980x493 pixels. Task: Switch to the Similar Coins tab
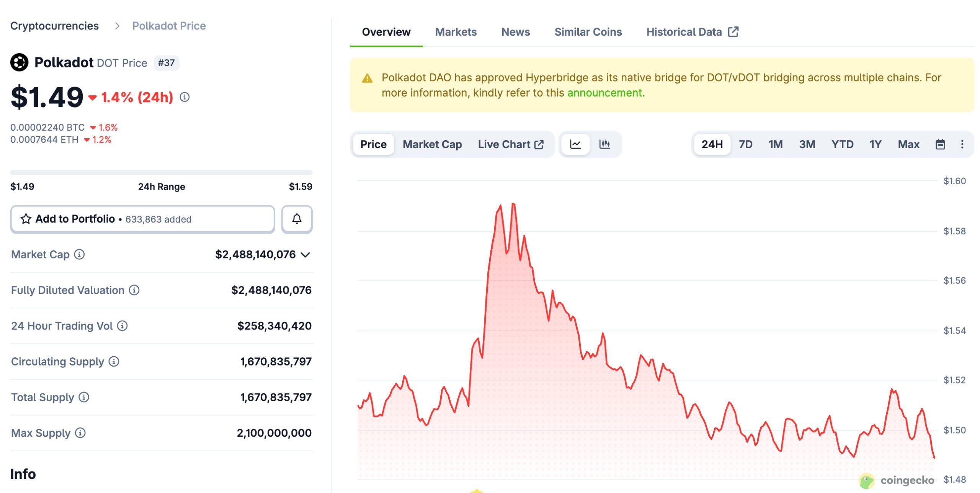pyautogui.click(x=588, y=32)
